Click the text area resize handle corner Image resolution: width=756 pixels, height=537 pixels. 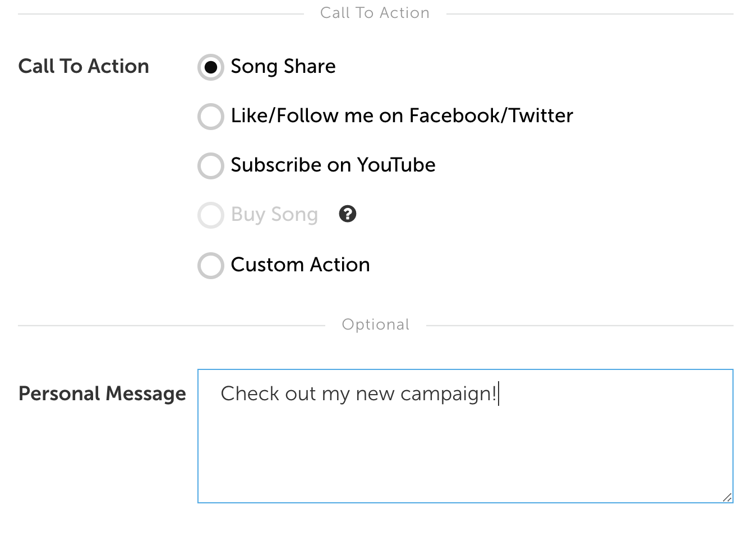pos(727,497)
